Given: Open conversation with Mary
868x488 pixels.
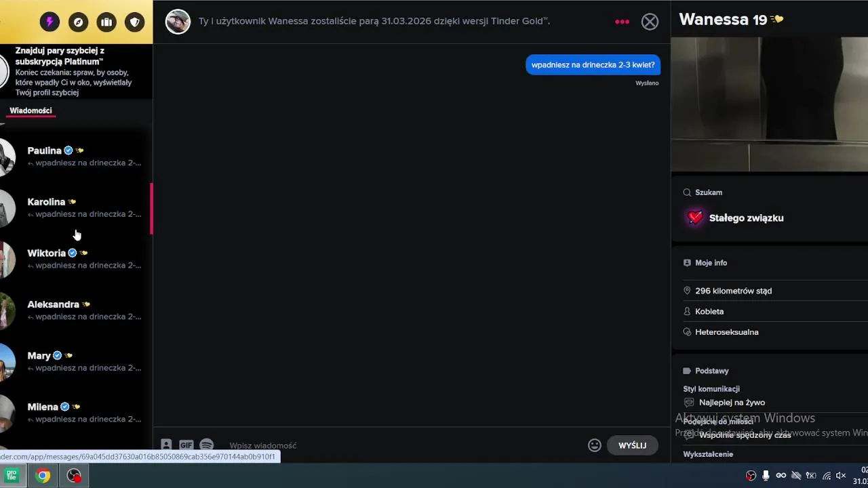Looking at the screenshot, I should pos(75,361).
